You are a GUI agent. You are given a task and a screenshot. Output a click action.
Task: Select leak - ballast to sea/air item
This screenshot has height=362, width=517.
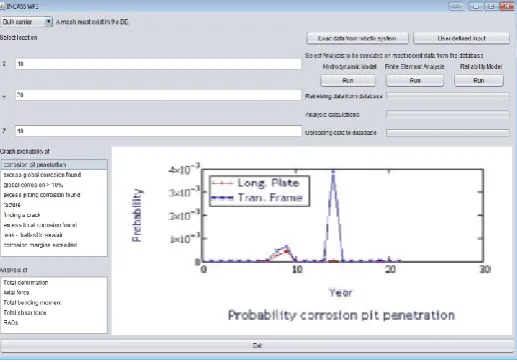tap(54, 235)
